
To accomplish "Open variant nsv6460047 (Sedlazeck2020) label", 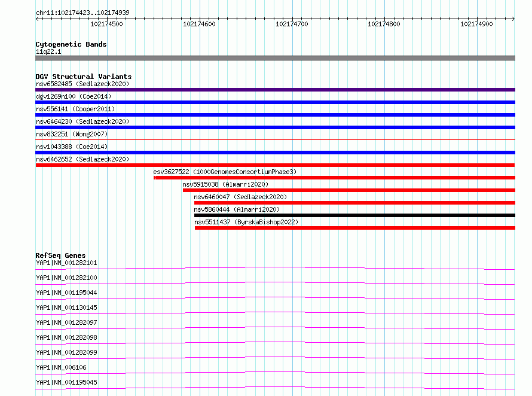I will click(x=240, y=197).
